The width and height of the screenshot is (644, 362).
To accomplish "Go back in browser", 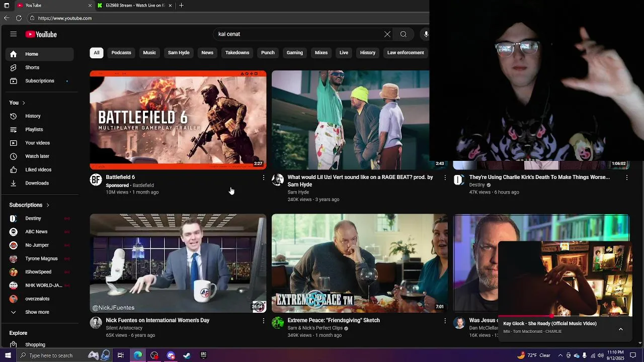I will (x=7, y=18).
